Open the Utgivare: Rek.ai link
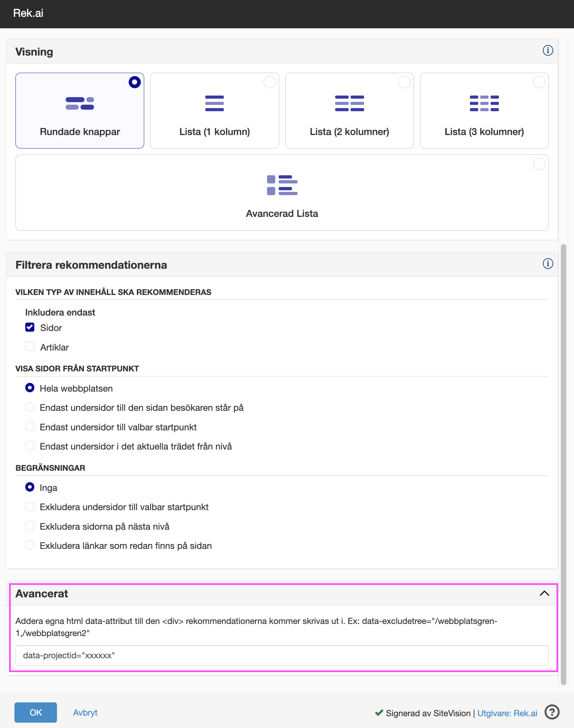The width and height of the screenshot is (574, 728). coord(507,713)
